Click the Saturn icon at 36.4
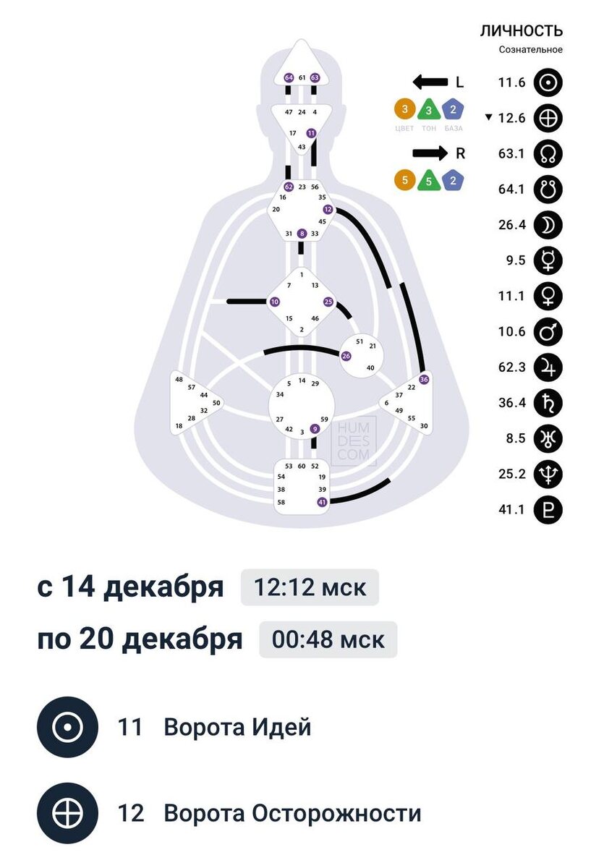This screenshot has height=868, width=604. [x=548, y=403]
